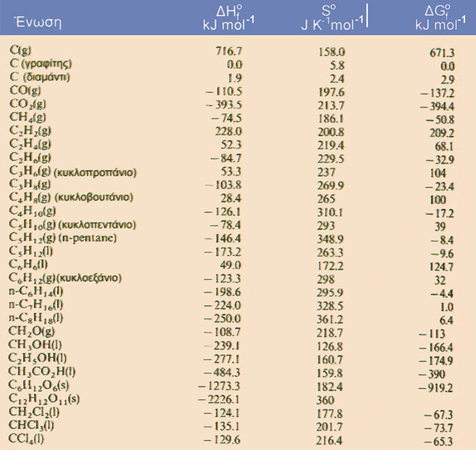Select the 'CH3CO2H(l)' row label
Image resolution: width=476 pixels, height=450 pixels.
(x=42, y=371)
